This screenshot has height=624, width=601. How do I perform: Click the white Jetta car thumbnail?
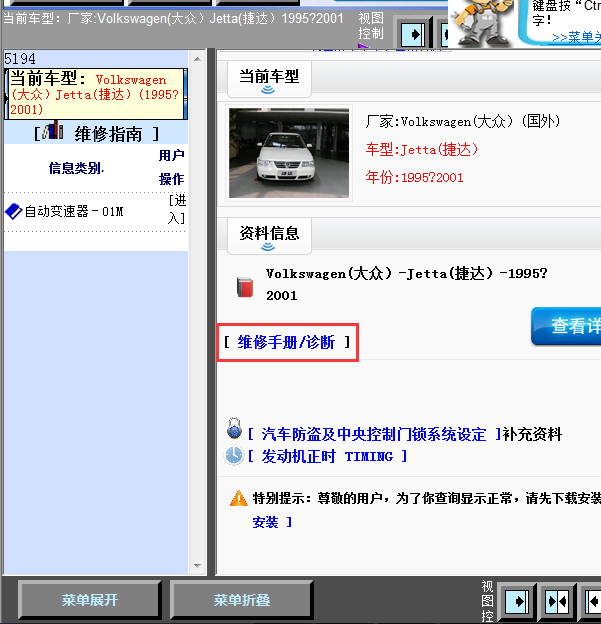click(x=289, y=153)
